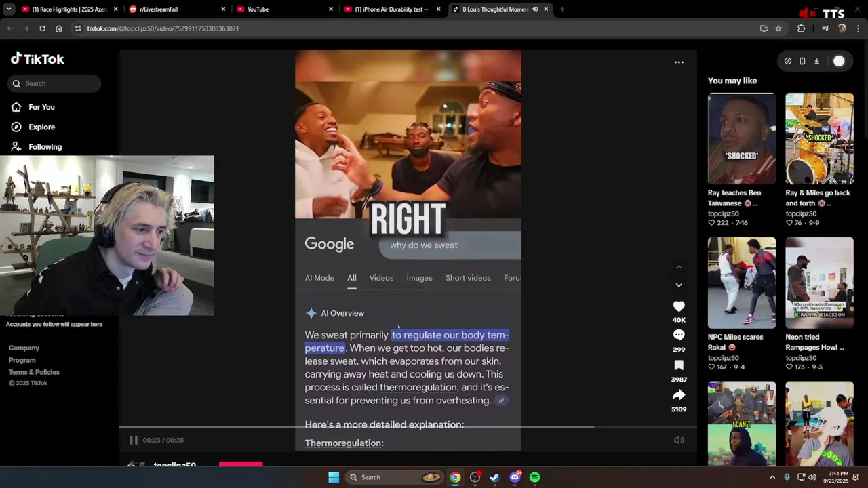Mute the B Lou's tab audio icon
The image size is (868, 488).
[535, 9]
